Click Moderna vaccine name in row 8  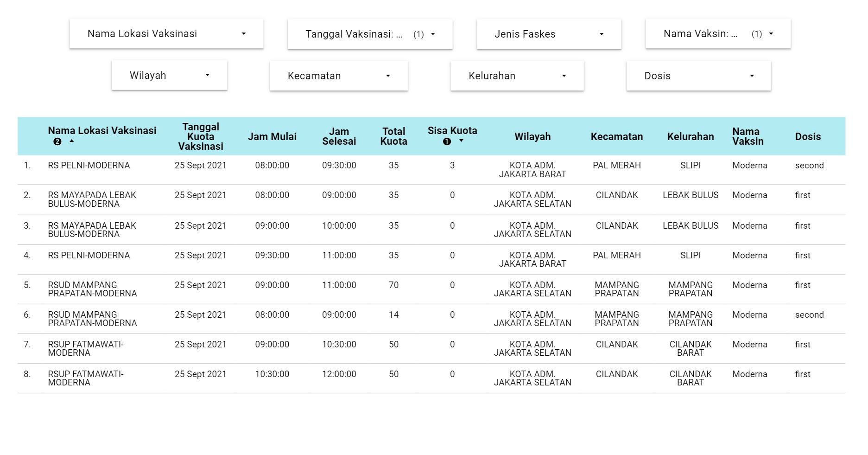tap(750, 374)
